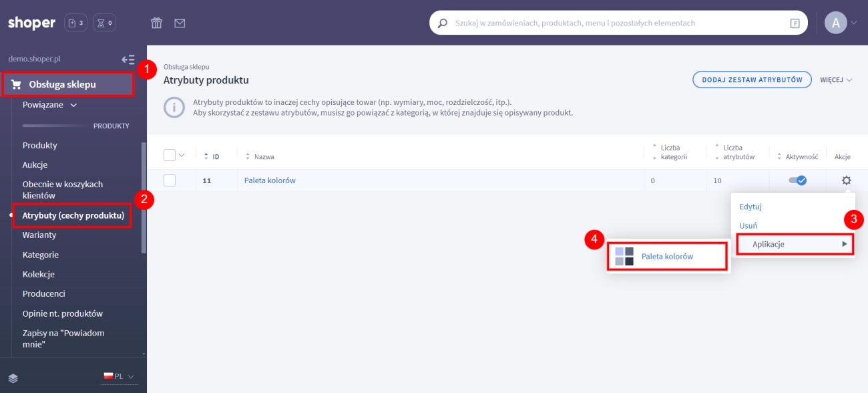
Task: Click the search input field
Action: [x=618, y=23]
